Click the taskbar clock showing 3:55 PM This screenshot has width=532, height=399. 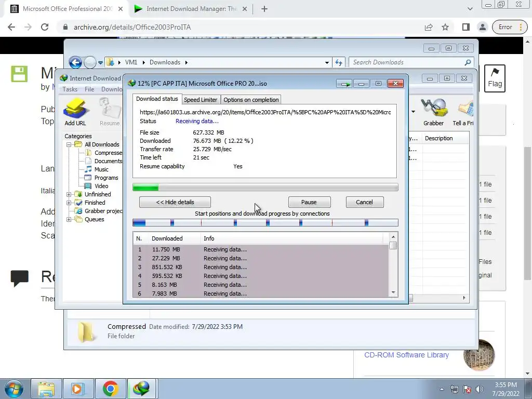click(506, 389)
